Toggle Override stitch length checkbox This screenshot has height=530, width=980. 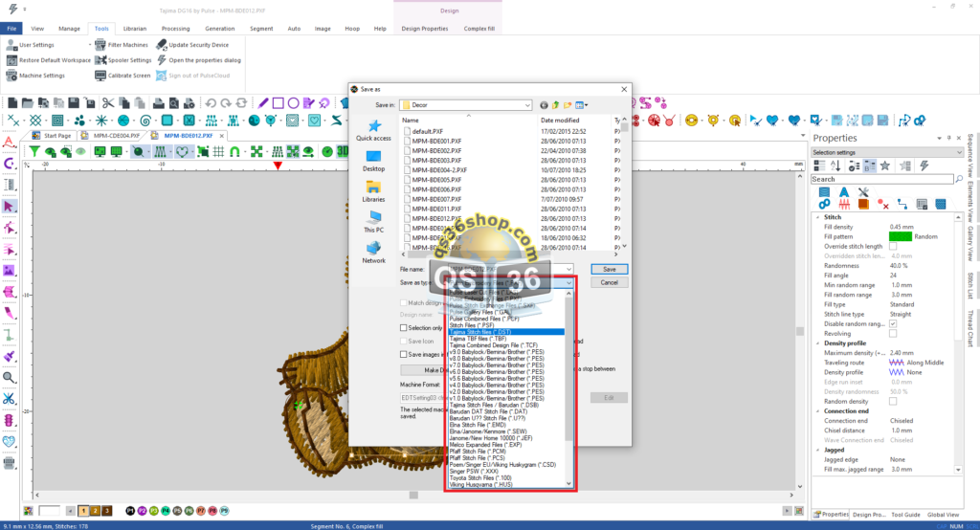point(893,246)
